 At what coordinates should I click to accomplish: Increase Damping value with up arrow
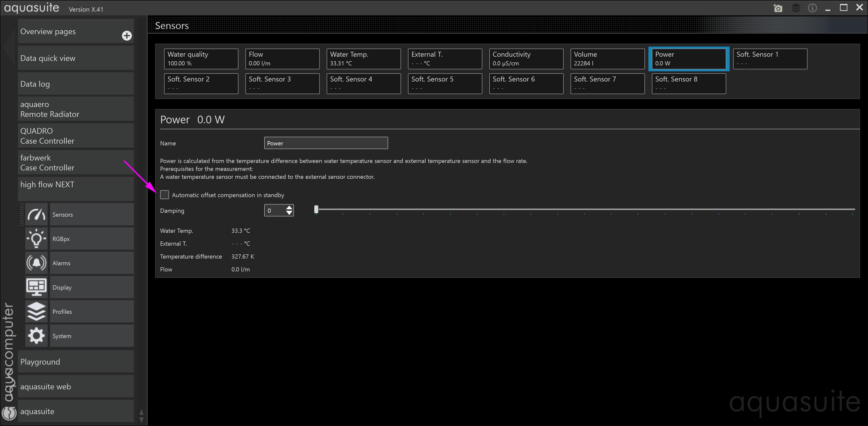pyautogui.click(x=289, y=207)
